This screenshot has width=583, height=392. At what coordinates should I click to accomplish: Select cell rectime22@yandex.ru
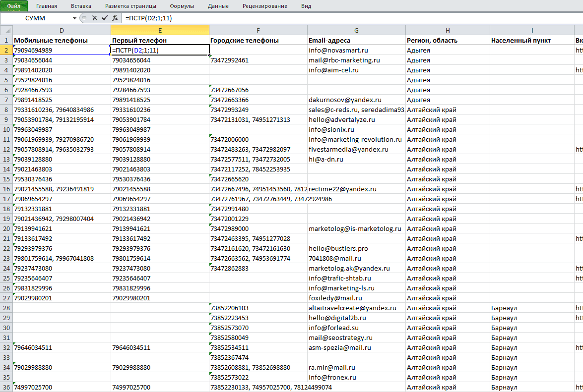(356, 189)
